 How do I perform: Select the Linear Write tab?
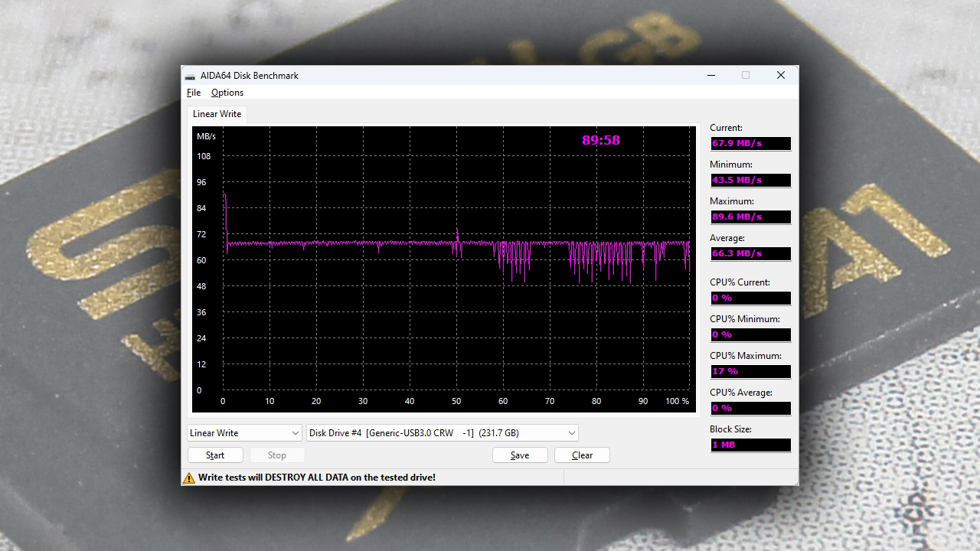pos(217,114)
